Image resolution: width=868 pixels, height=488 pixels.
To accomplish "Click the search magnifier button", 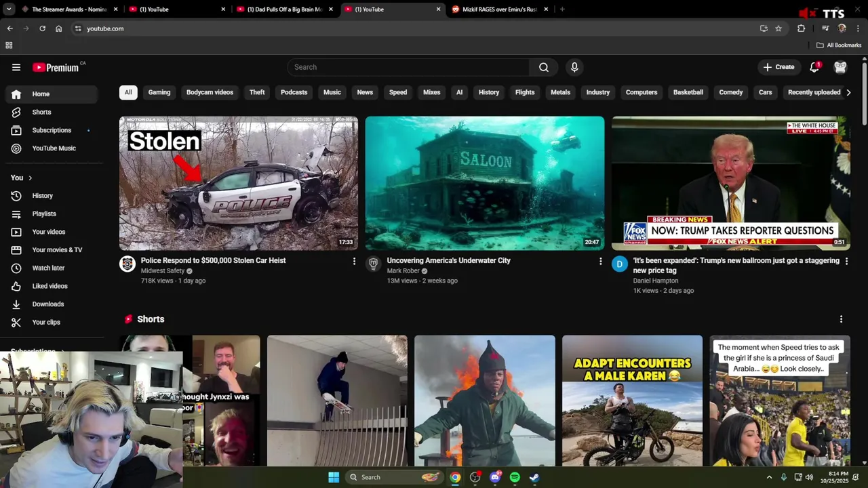I will coord(544,67).
